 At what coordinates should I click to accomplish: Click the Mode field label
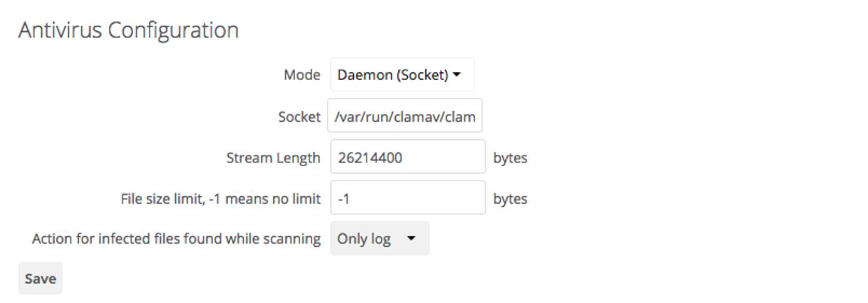[x=301, y=75]
